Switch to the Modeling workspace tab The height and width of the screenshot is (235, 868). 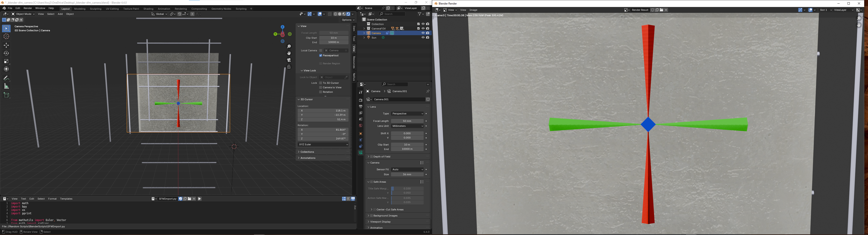80,9
